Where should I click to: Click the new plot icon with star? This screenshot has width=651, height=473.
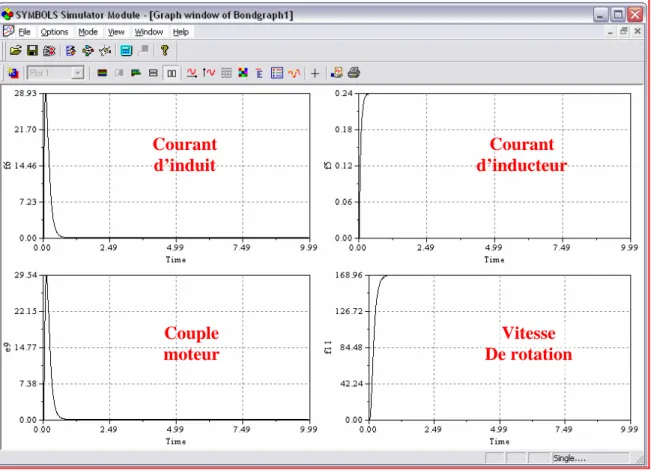tap(13, 74)
